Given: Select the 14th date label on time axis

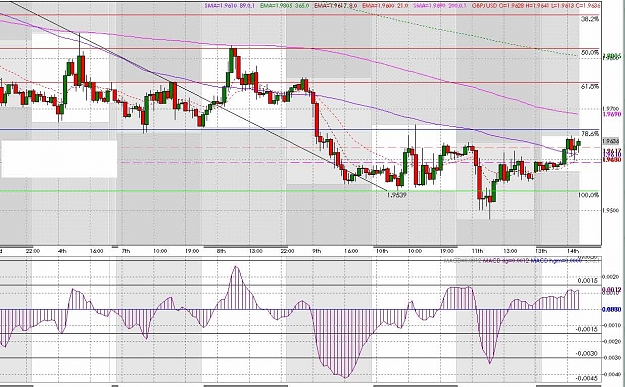Looking at the screenshot, I should [573, 251].
